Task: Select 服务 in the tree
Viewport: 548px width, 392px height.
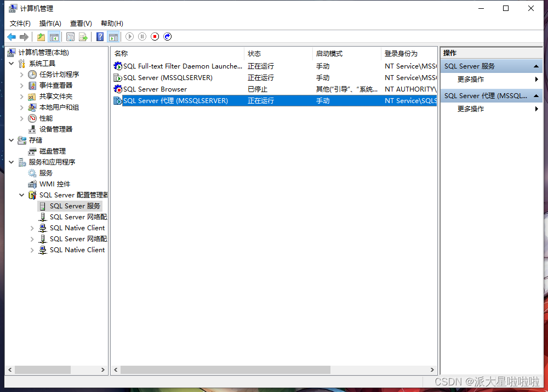Action: coord(46,173)
